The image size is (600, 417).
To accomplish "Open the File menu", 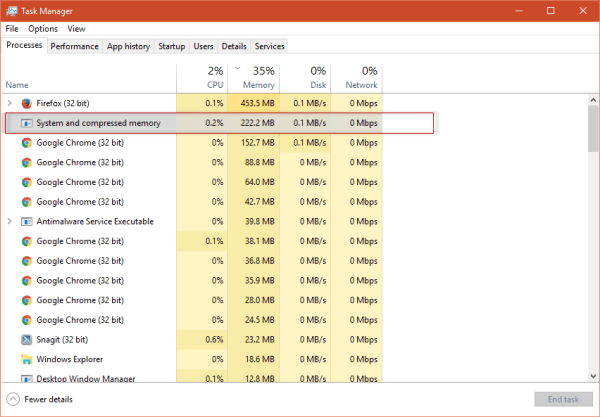I will coord(12,29).
